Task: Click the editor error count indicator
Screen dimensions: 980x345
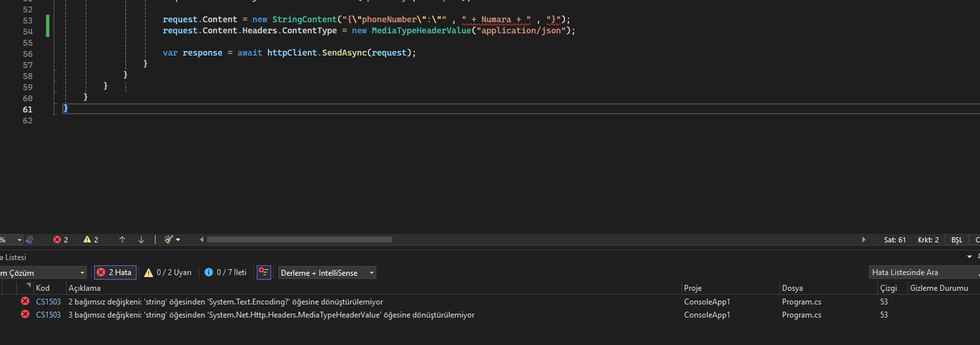Action: click(x=61, y=240)
